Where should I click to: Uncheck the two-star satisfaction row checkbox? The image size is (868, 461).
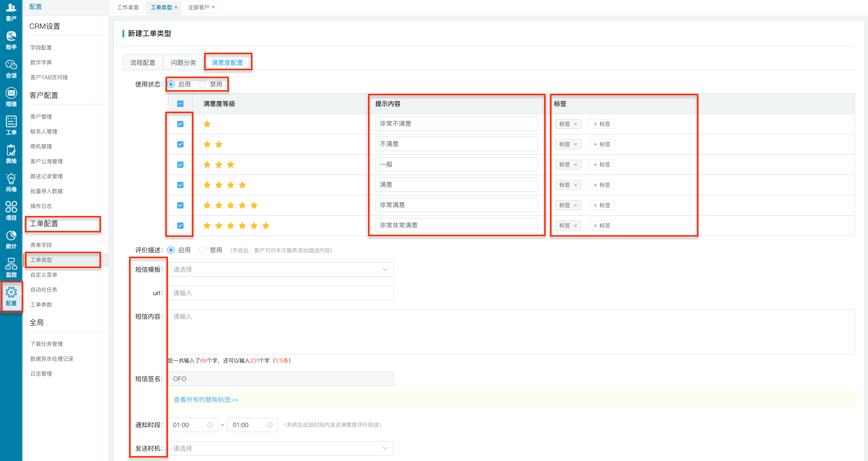(x=180, y=144)
